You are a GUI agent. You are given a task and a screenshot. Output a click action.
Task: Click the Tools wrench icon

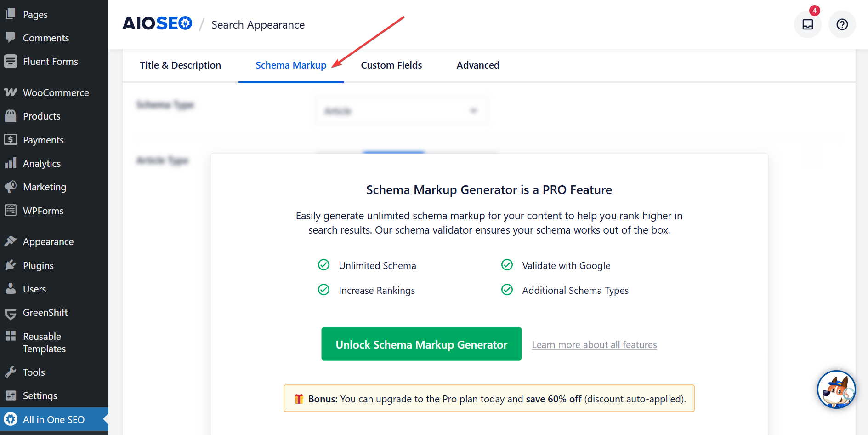(x=10, y=372)
